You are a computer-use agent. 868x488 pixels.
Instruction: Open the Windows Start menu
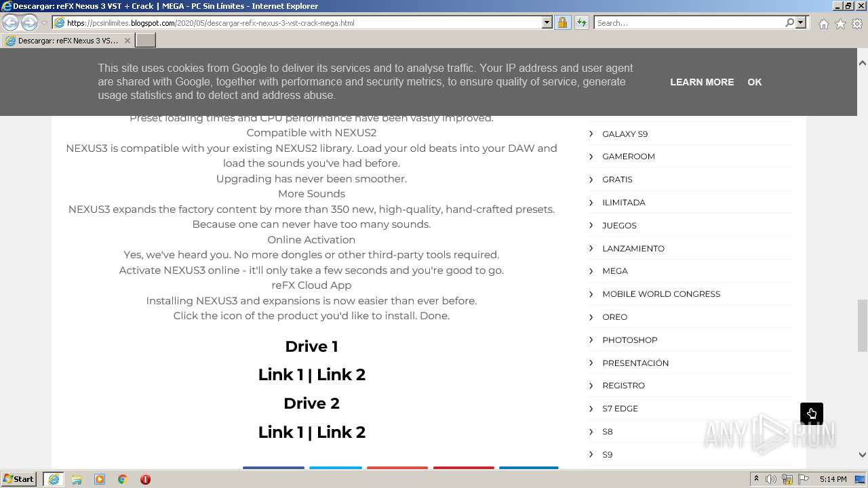point(19,479)
